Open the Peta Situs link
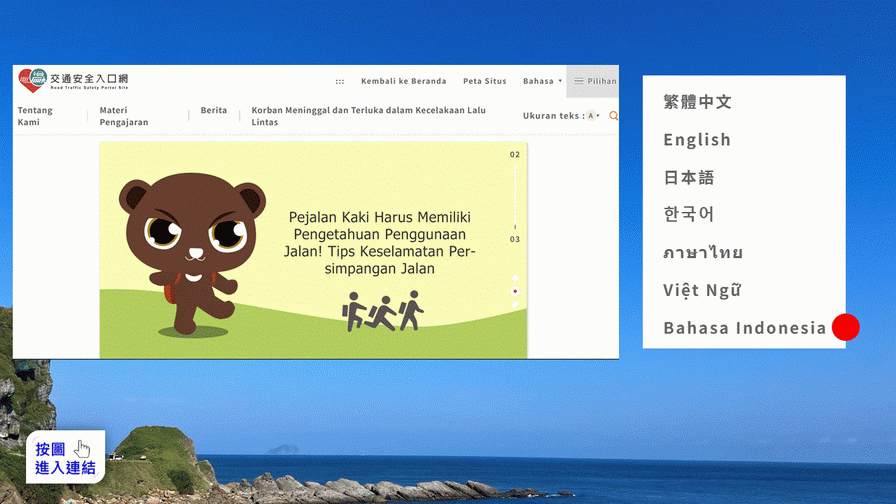896x504 pixels. coord(484,81)
